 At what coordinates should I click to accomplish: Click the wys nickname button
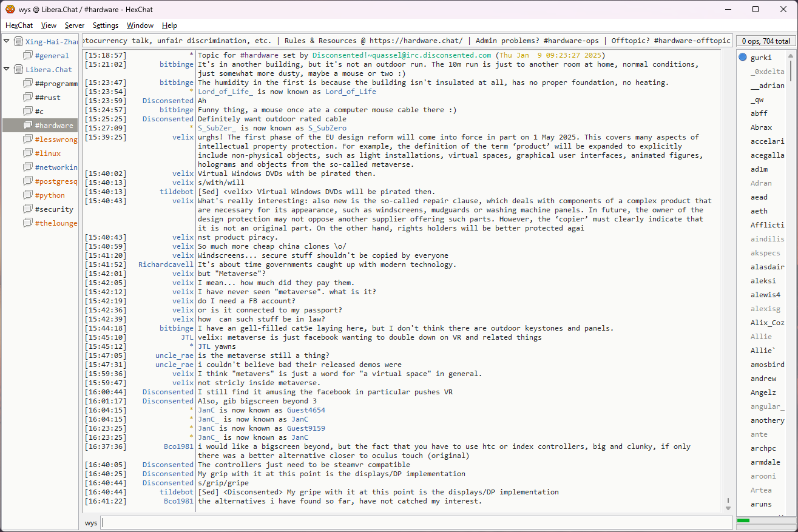pyautogui.click(x=90, y=523)
